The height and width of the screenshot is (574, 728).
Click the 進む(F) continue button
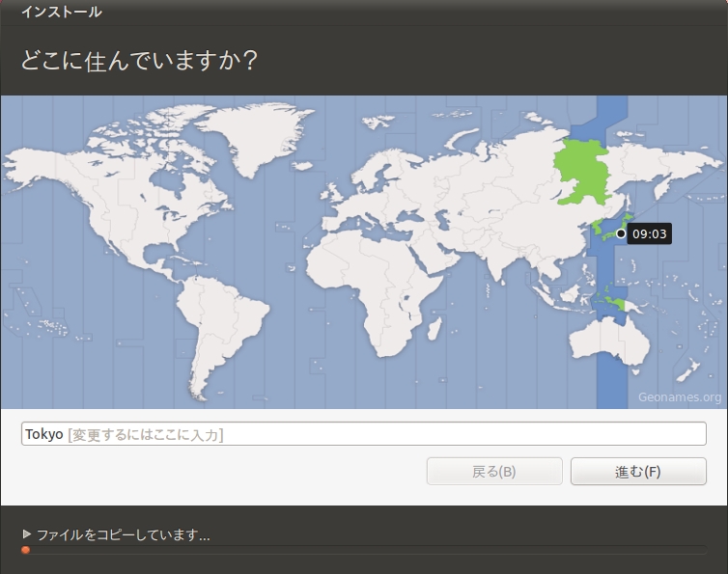click(638, 472)
